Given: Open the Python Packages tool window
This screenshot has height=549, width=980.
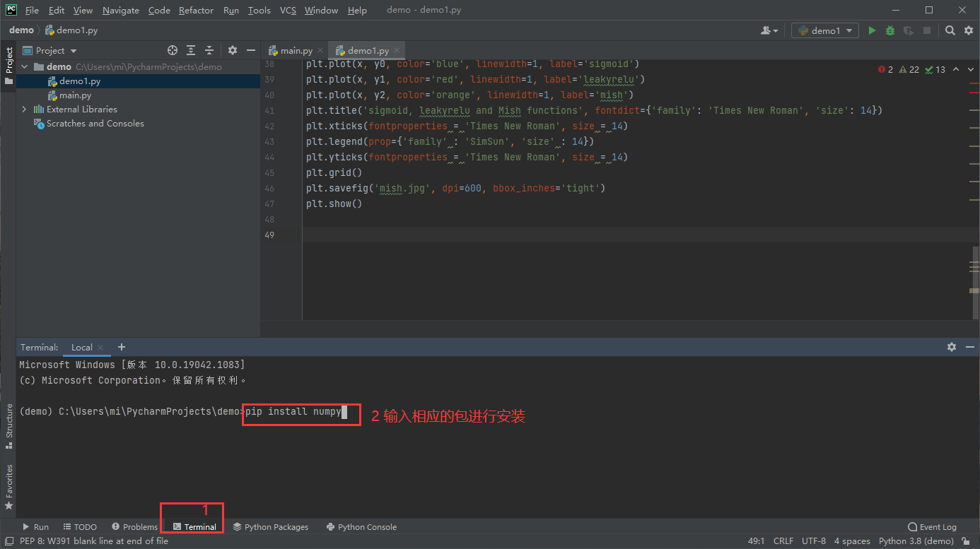Looking at the screenshot, I should [271, 527].
